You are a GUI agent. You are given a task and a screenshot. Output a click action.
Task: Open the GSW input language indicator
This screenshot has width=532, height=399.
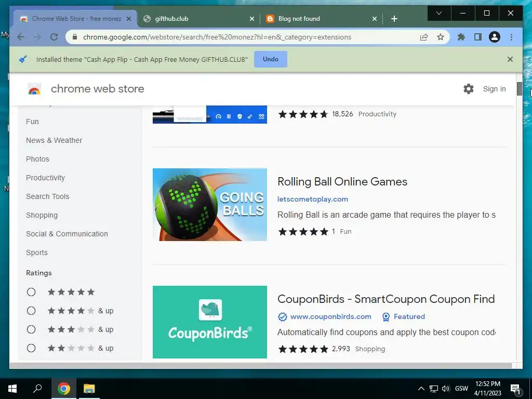pos(461,389)
